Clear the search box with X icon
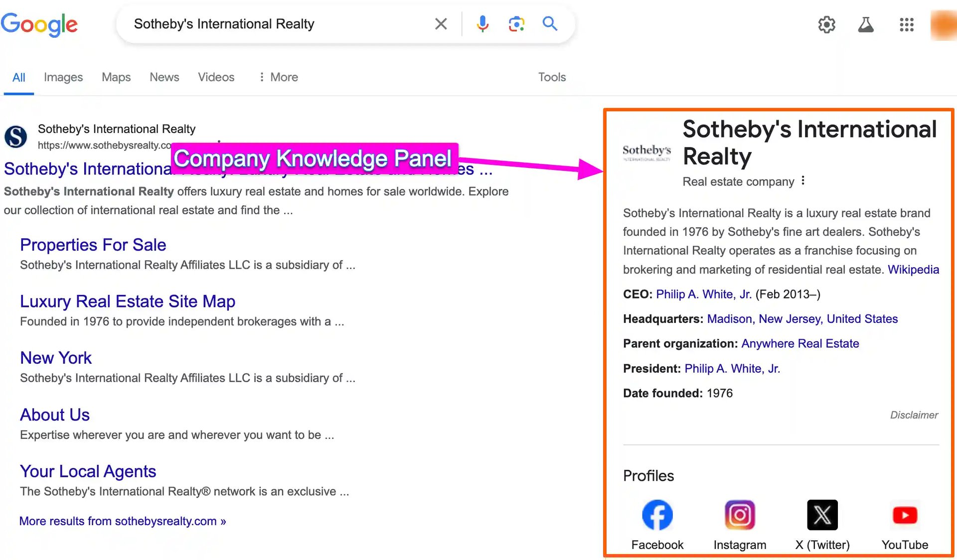 [441, 24]
